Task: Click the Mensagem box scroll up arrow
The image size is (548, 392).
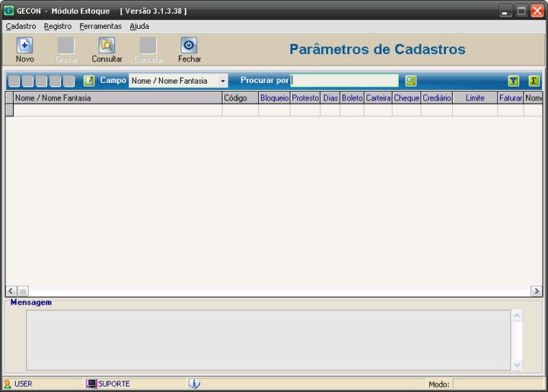Action: click(517, 315)
